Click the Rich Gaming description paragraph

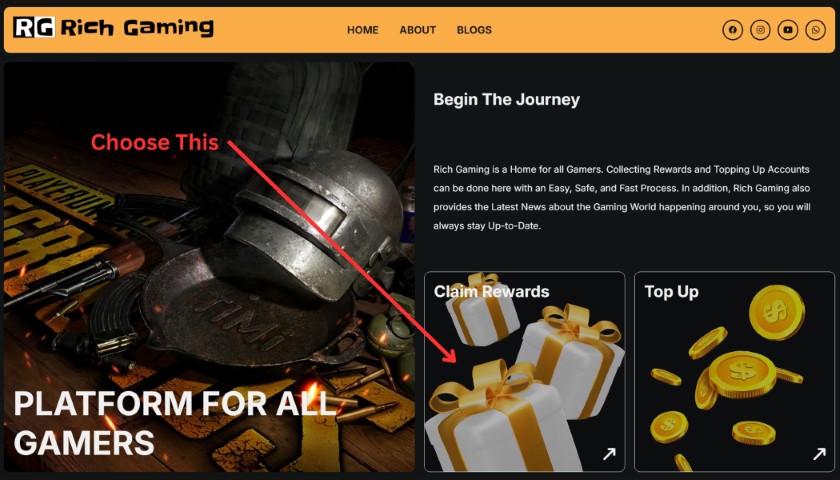pos(621,198)
